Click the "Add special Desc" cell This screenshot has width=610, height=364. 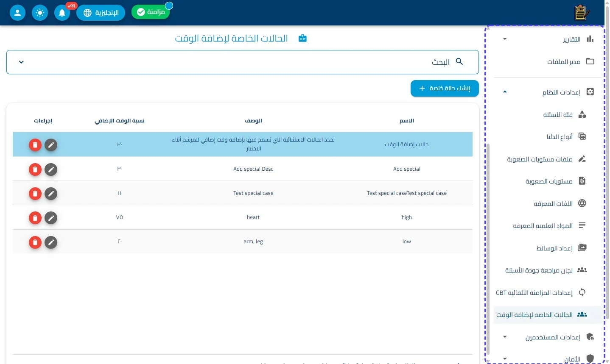pos(253,169)
